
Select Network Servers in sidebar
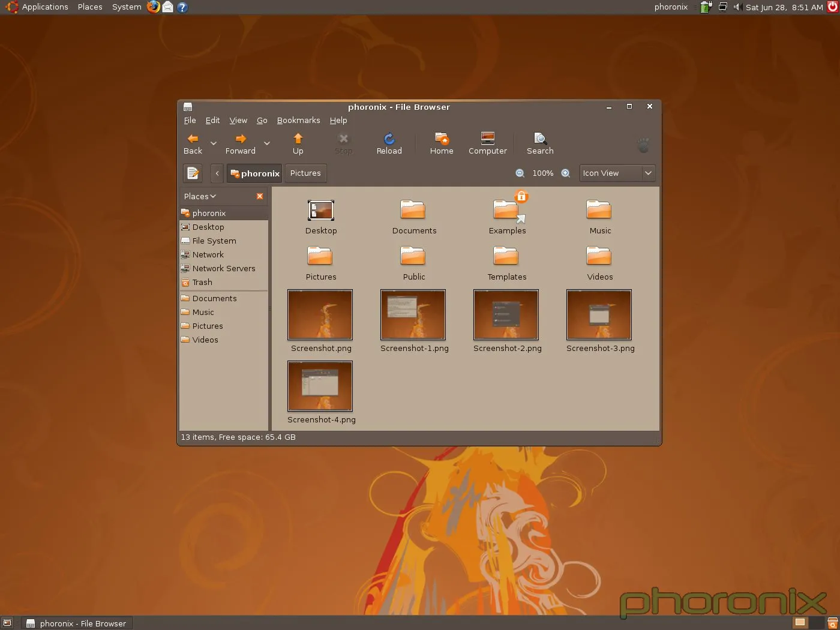pyautogui.click(x=223, y=268)
